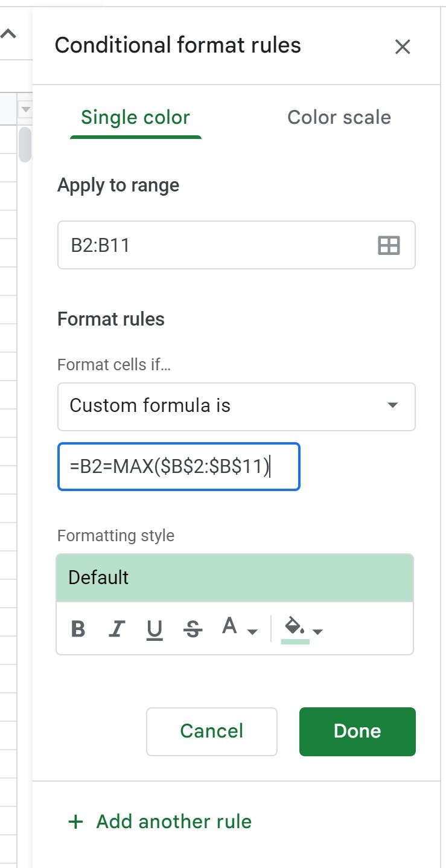Open the select data range grid icon
The image size is (446, 868).
point(389,245)
